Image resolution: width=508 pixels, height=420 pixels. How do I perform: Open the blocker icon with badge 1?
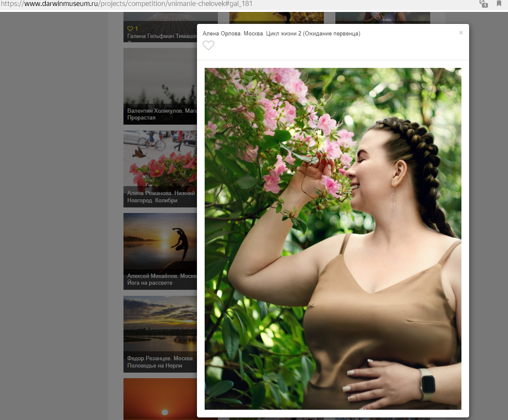point(484,4)
